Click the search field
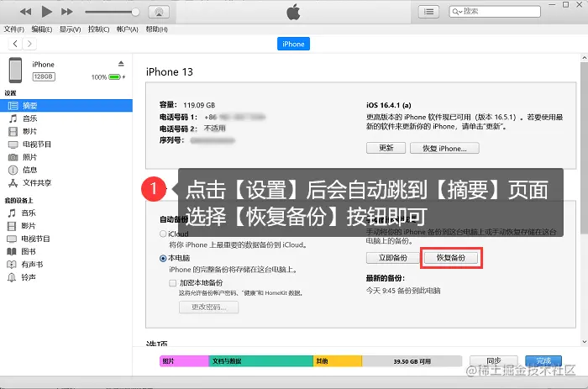The height and width of the screenshot is (389, 588). 495,12
